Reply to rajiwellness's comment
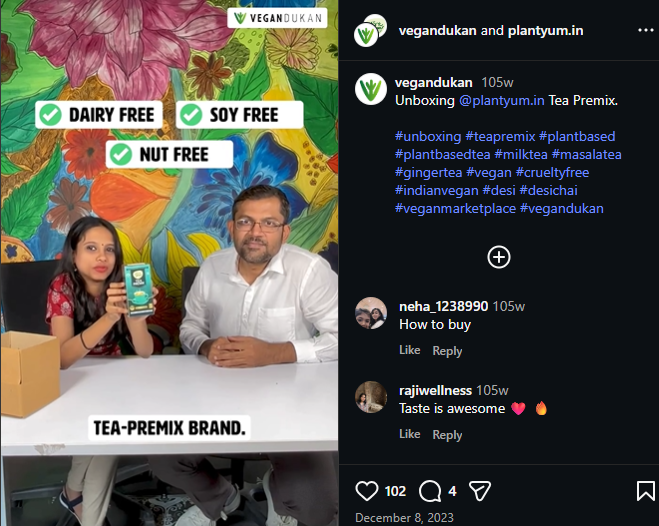 pyautogui.click(x=447, y=434)
